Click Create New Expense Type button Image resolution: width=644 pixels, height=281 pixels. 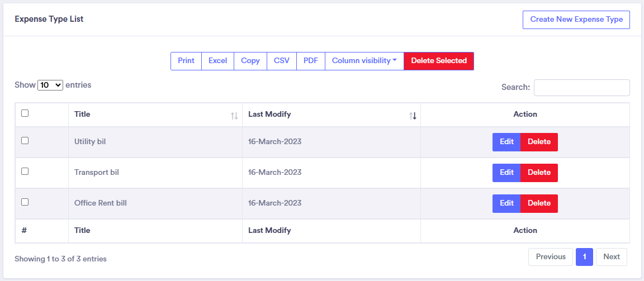(x=576, y=20)
